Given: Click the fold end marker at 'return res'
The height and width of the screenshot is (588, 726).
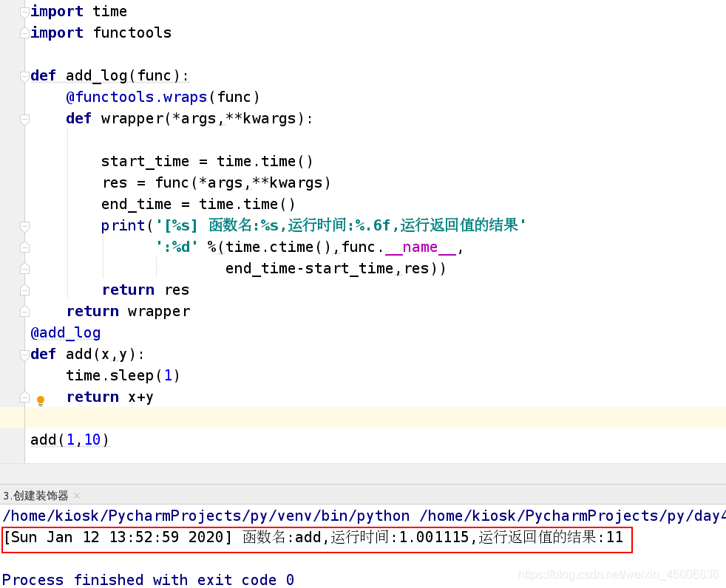Looking at the screenshot, I should click(x=24, y=290).
